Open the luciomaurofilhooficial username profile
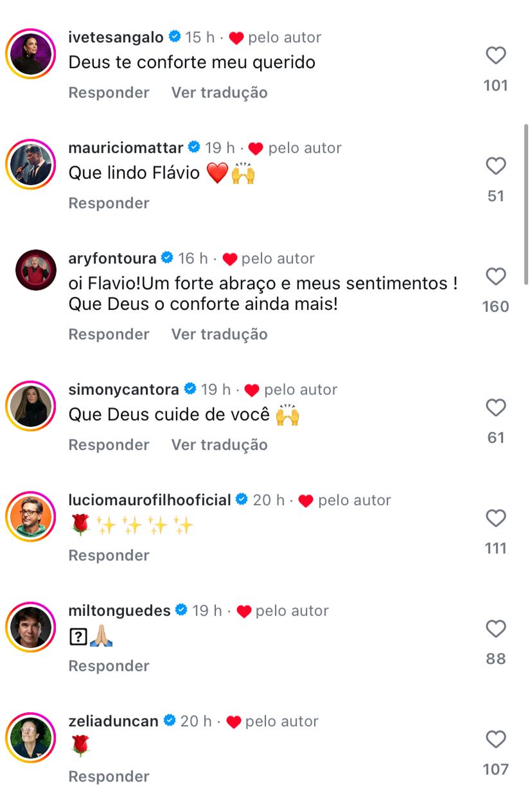Screen dimensions: 532x799 click(149, 500)
